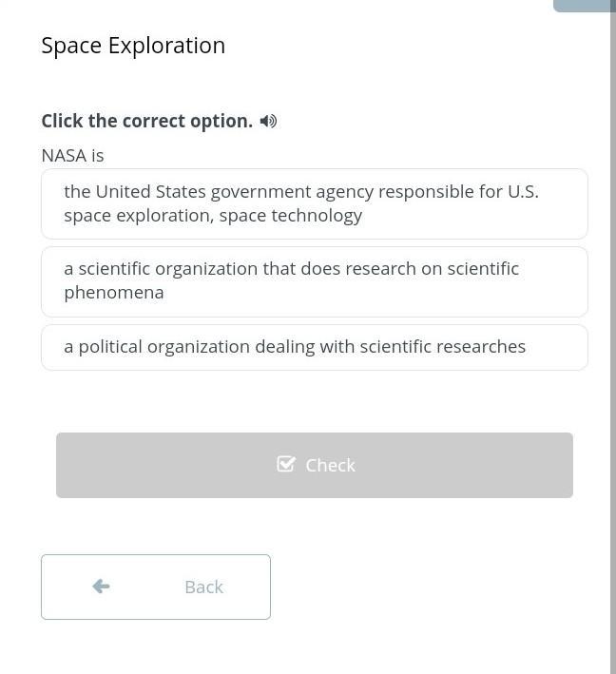Go to previous page with Back button
The height and width of the screenshot is (674, 616).
[x=156, y=587]
